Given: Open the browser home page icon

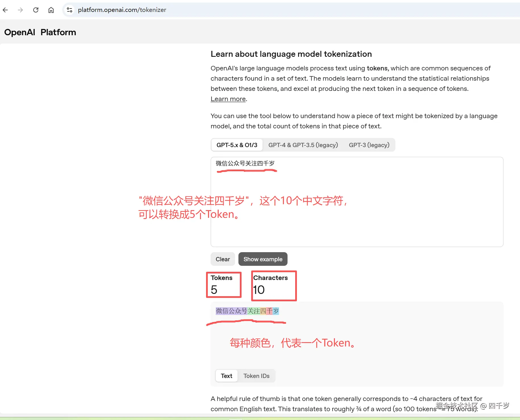Looking at the screenshot, I should pos(51,10).
